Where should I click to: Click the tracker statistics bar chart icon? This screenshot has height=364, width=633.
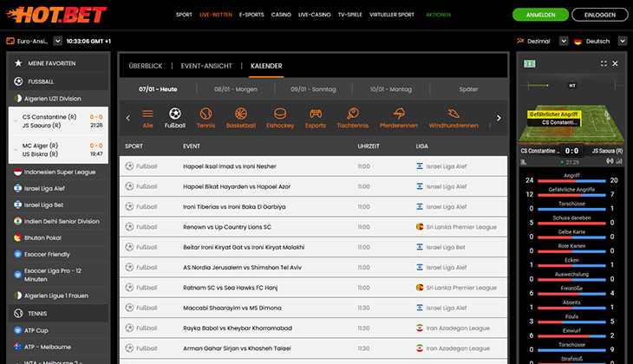point(619,161)
